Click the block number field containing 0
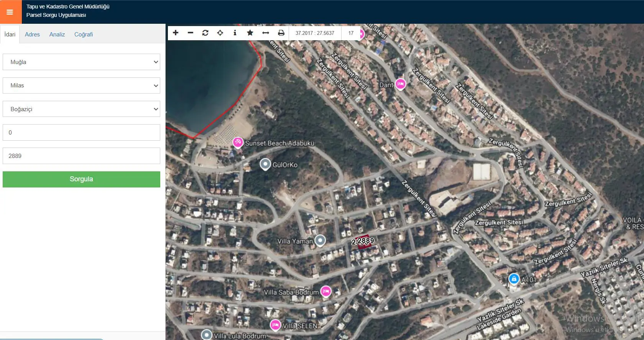 coord(81,132)
